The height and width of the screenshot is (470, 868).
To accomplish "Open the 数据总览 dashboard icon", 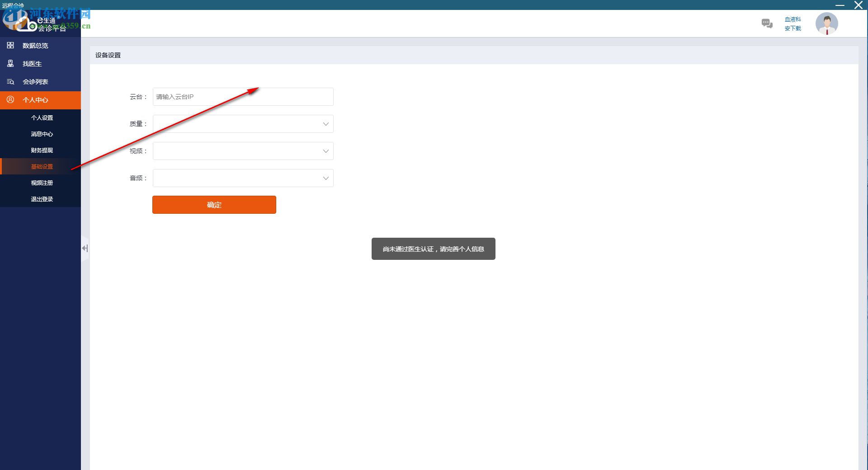I will coord(10,45).
